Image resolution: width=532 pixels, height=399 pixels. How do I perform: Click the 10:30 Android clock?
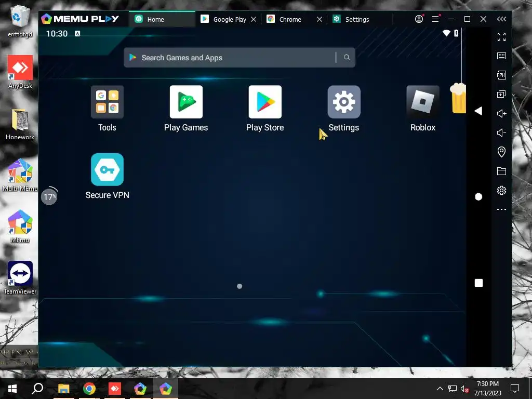[57, 34]
